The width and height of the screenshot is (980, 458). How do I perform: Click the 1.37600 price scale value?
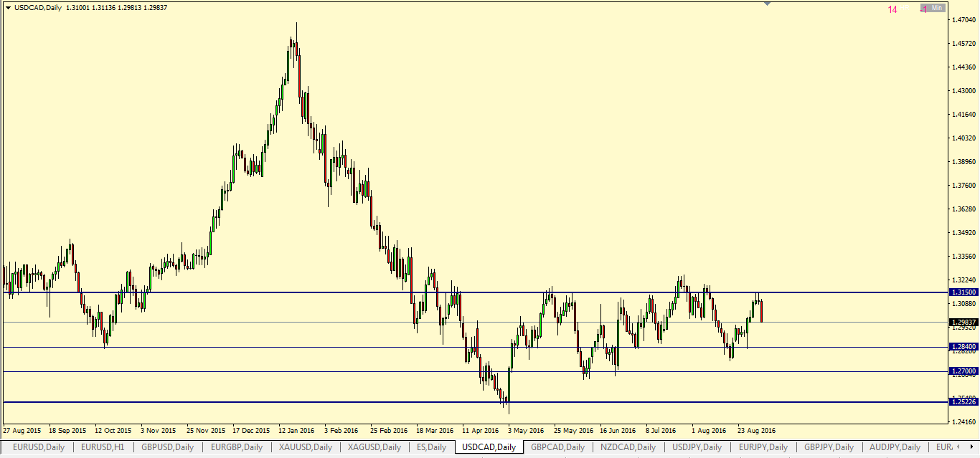click(963, 186)
